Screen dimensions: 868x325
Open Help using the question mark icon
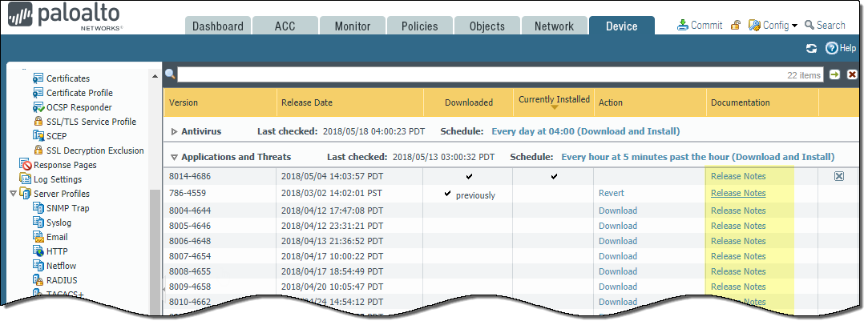pyautogui.click(x=831, y=49)
